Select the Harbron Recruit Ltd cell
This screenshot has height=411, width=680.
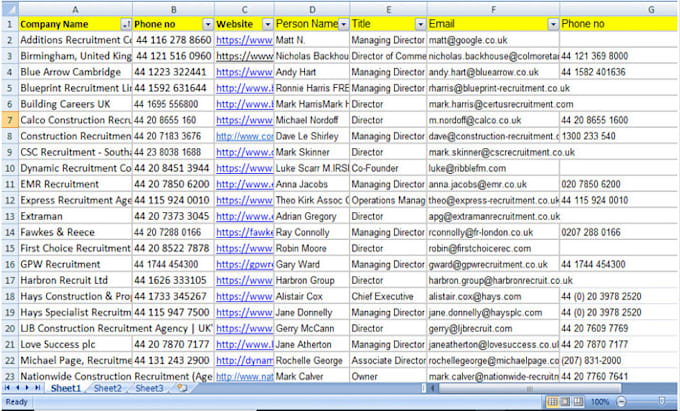point(75,281)
